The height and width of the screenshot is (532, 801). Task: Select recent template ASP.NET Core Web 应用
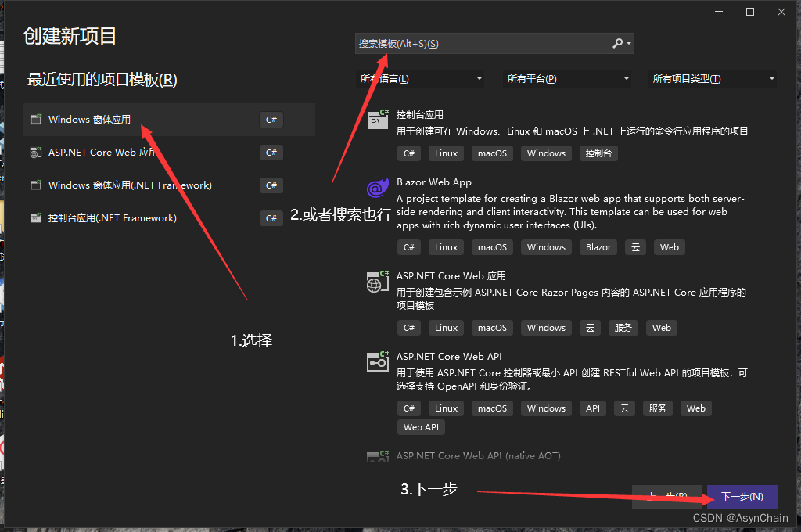(x=169, y=153)
